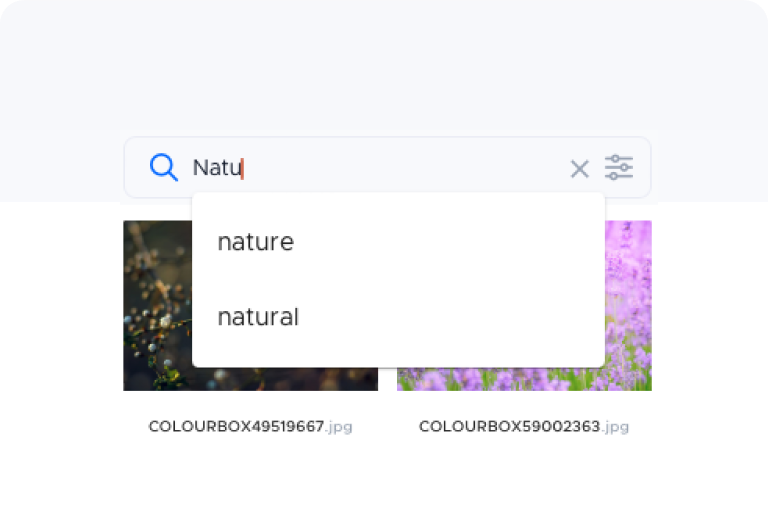
Task: Click the bokeh branch photo beside suggestions
Action: click(x=158, y=305)
